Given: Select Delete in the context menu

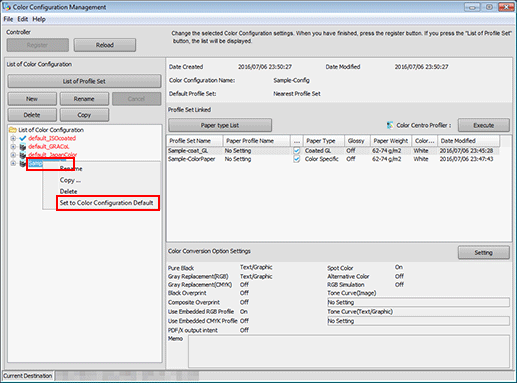Looking at the screenshot, I should pyautogui.click(x=68, y=191).
